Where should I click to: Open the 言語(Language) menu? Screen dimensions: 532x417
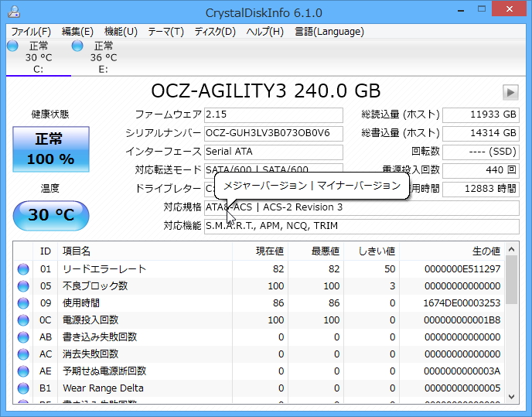point(329,32)
